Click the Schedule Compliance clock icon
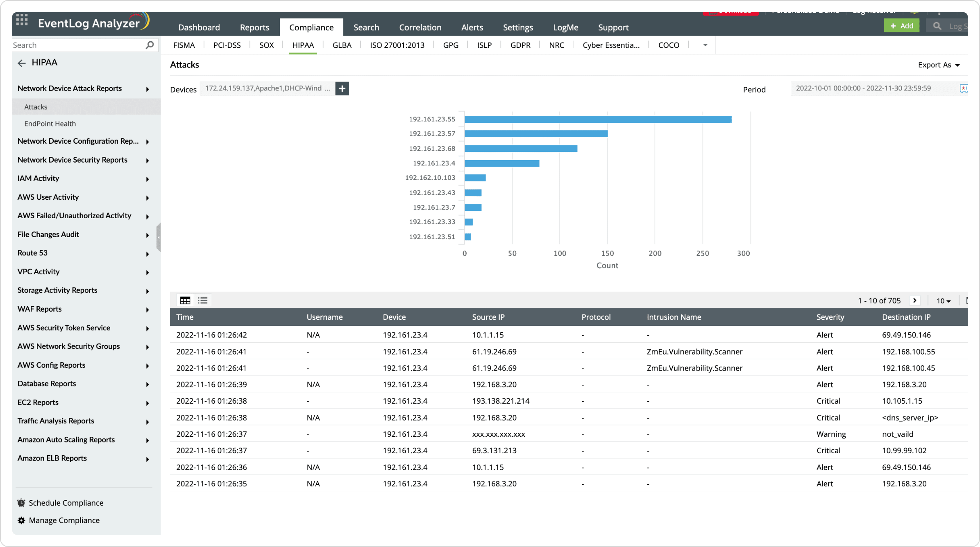This screenshot has width=980, height=547. (x=21, y=503)
